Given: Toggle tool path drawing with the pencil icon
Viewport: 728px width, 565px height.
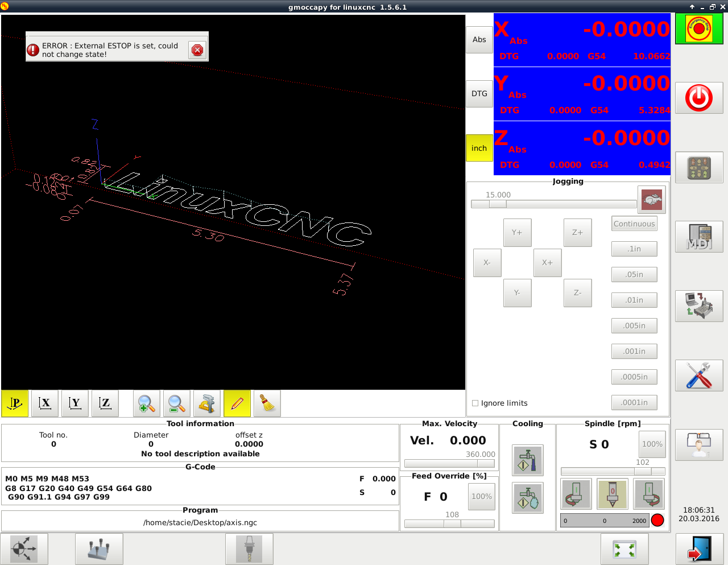Looking at the screenshot, I should (237, 403).
